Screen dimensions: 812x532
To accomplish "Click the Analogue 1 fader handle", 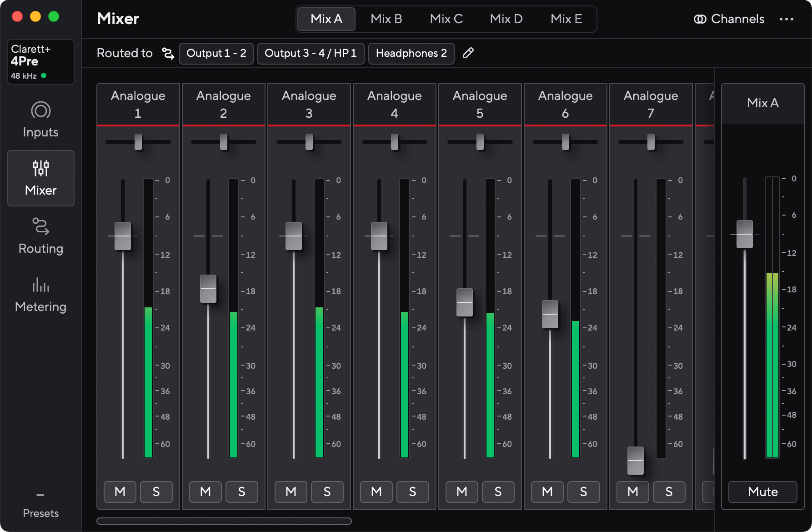I will (x=123, y=236).
